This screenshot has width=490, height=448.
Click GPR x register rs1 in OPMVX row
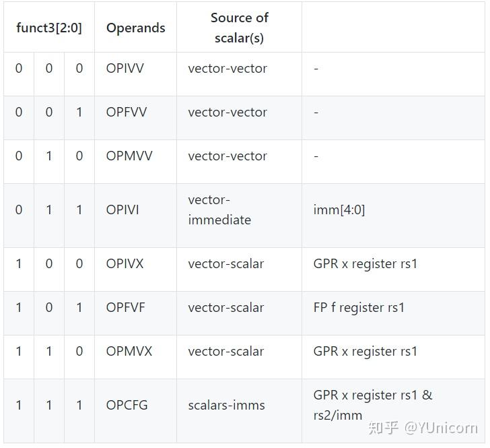click(x=365, y=352)
